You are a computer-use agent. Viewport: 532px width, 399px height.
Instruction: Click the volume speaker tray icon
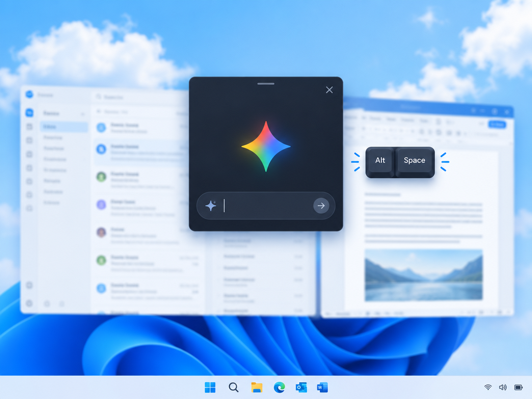(x=503, y=387)
